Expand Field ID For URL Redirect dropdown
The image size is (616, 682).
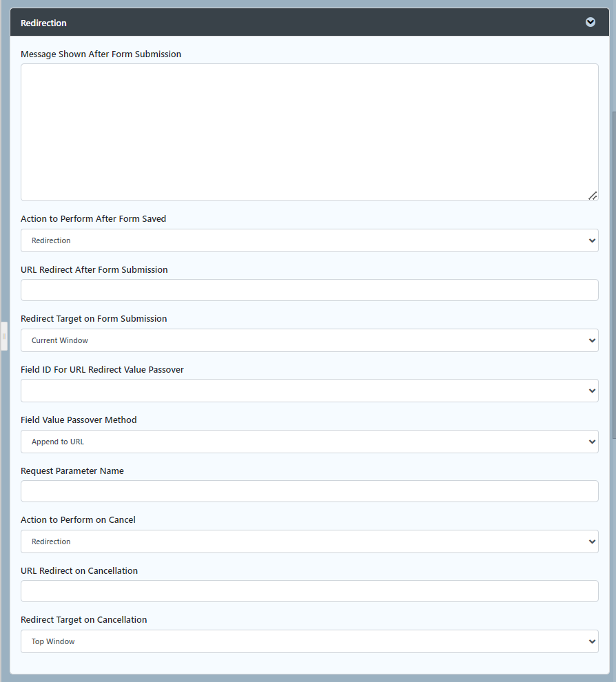[309, 391]
